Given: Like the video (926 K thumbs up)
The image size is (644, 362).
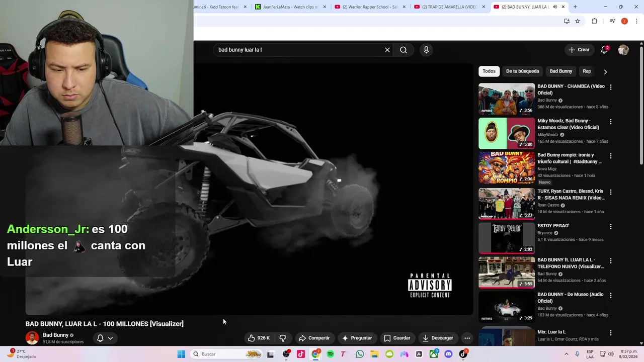Looking at the screenshot, I should [x=259, y=338].
